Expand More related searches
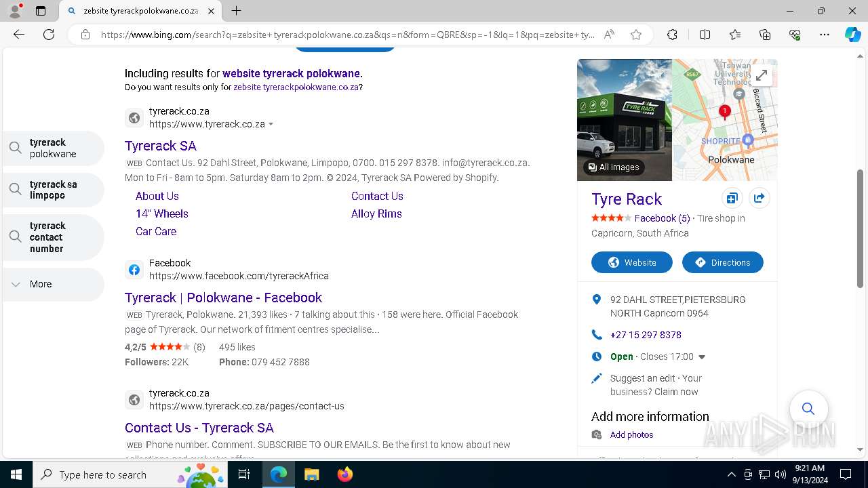This screenshot has height=488, width=868. tap(54, 285)
